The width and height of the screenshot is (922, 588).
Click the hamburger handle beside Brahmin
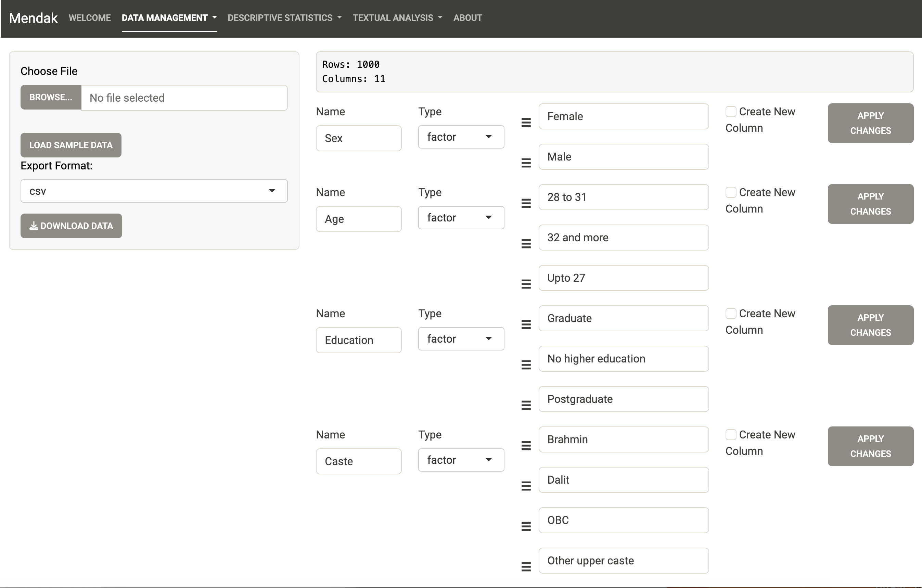tap(526, 446)
